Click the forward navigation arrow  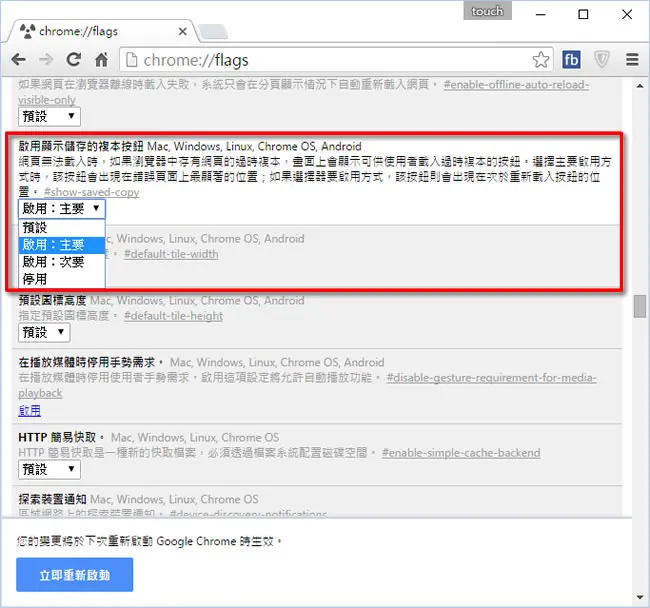46,60
